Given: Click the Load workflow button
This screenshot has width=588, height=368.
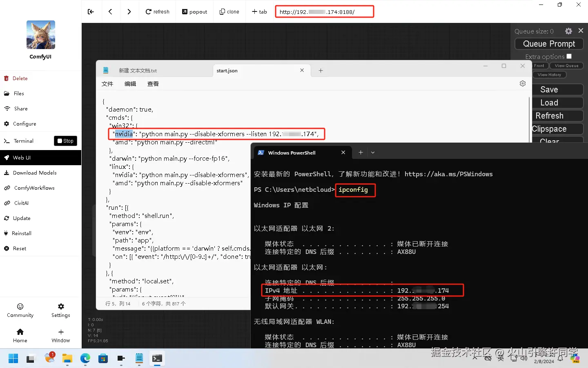Looking at the screenshot, I should [557, 103].
